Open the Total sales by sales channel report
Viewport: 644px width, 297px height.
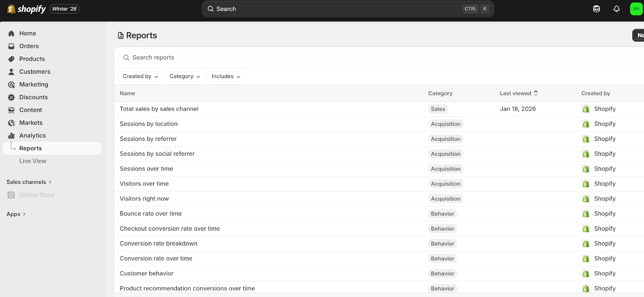pos(159,109)
